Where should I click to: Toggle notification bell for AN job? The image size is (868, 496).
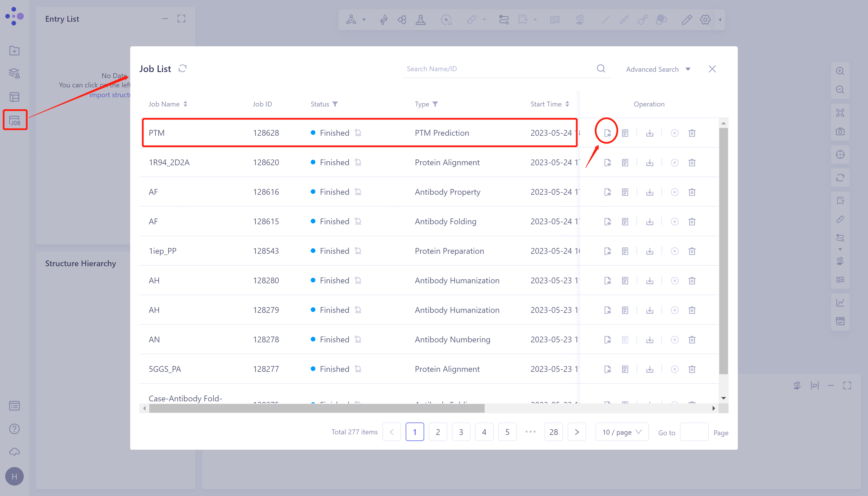coord(358,339)
